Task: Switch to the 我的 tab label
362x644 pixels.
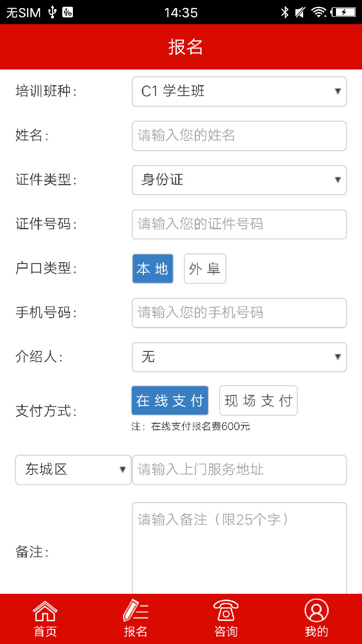Action: point(317,631)
